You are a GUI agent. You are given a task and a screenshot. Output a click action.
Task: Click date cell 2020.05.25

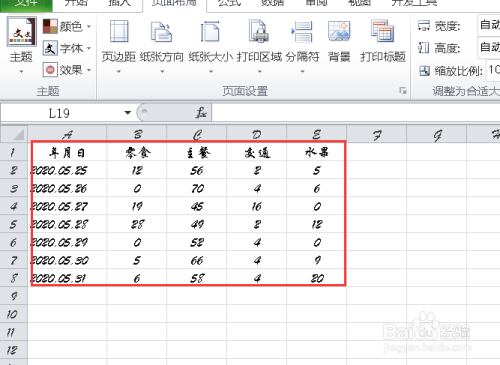pyautogui.click(x=67, y=170)
